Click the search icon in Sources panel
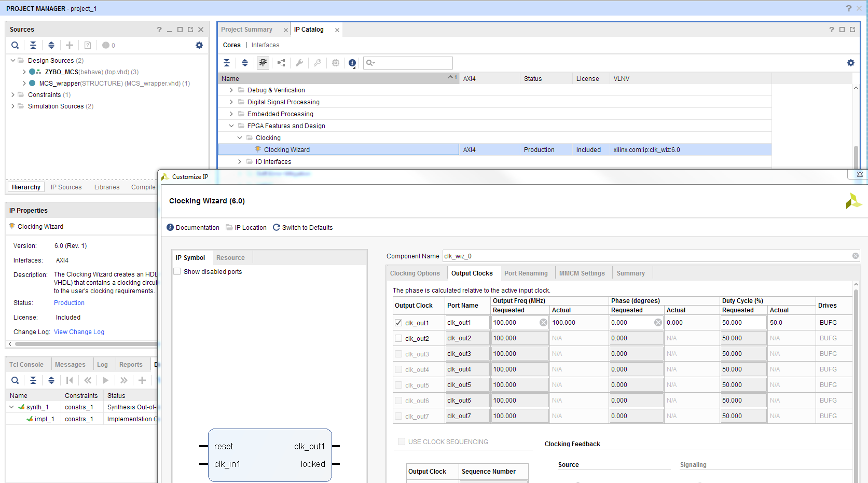This screenshot has height=483, width=868. (x=15, y=45)
